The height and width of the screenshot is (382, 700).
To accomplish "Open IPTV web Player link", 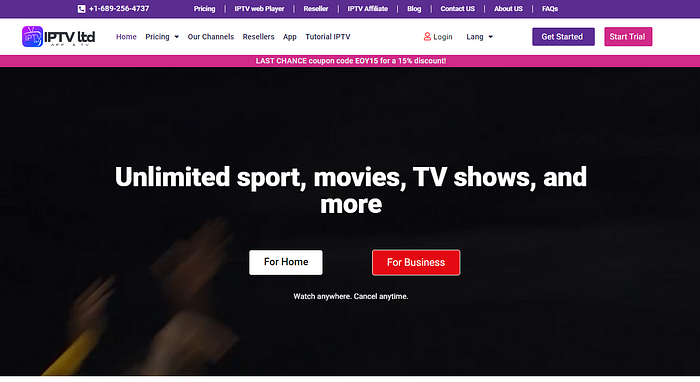I will 259,9.
